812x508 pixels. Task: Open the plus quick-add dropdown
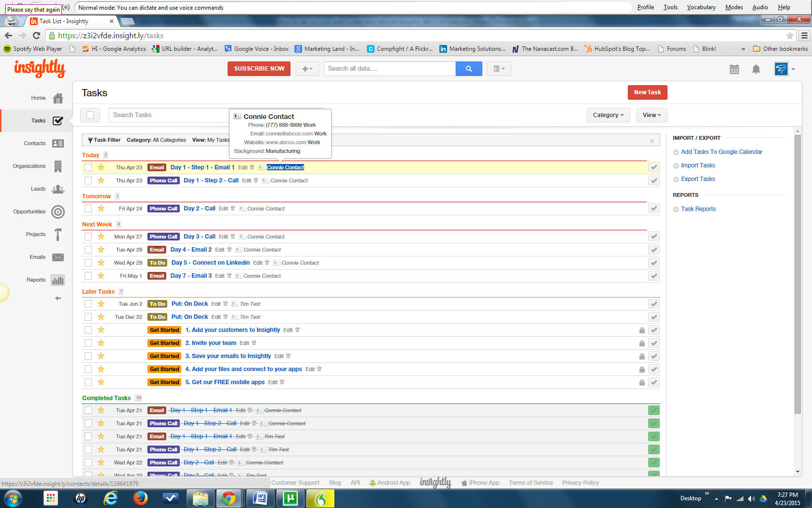[x=307, y=69]
